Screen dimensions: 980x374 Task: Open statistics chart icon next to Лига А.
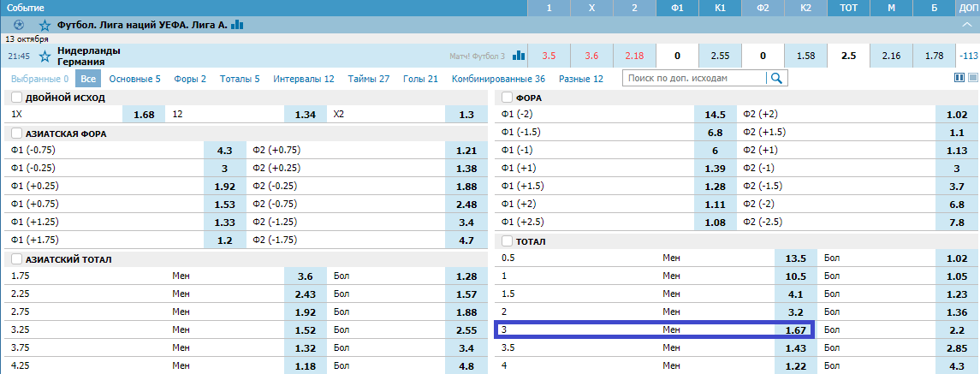[237, 25]
